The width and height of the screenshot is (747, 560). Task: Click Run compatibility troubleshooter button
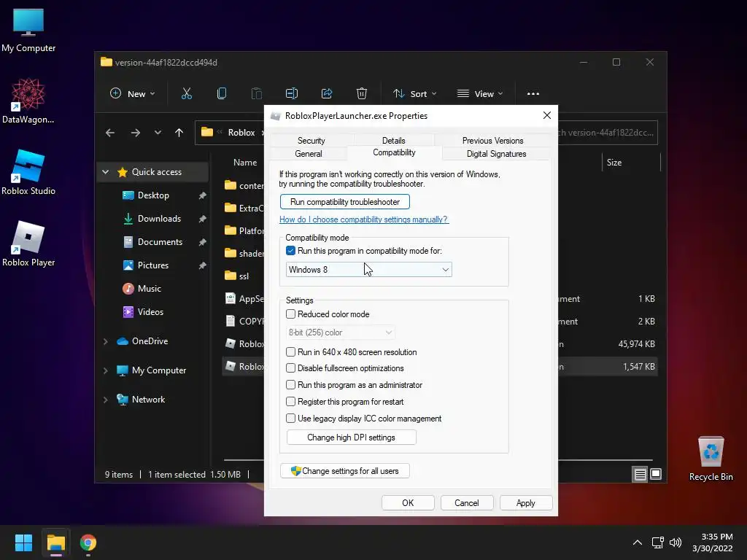point(345,202)
